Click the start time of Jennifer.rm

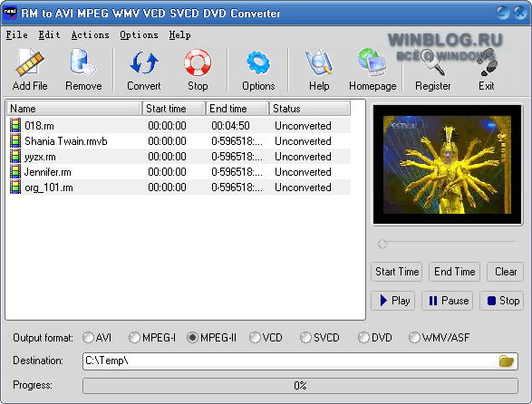click(167, 172)
